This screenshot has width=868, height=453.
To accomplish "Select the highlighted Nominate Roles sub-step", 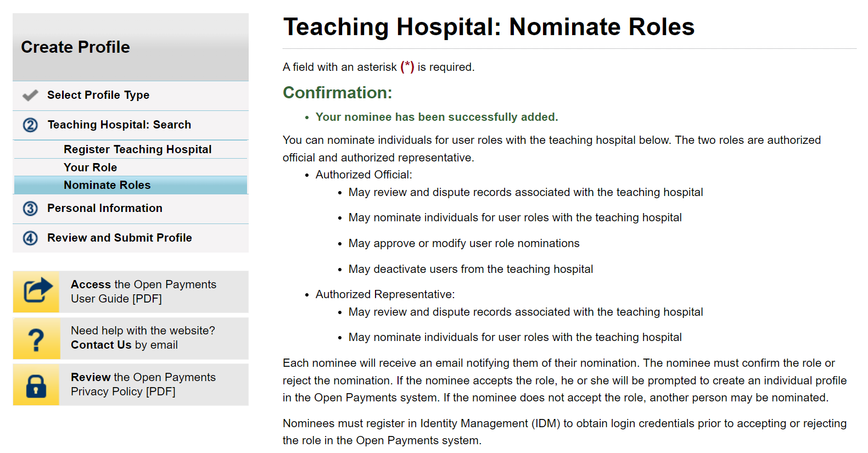I will click(107, 185).
